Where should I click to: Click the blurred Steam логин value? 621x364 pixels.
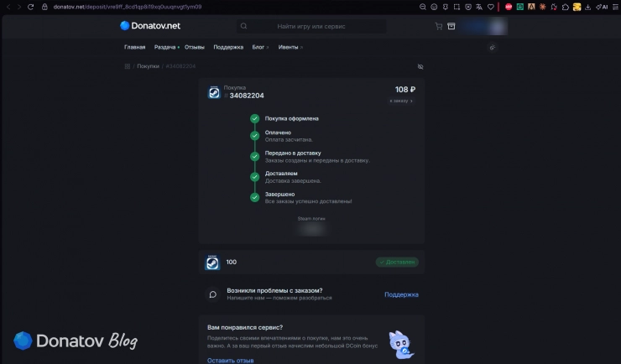312,229
